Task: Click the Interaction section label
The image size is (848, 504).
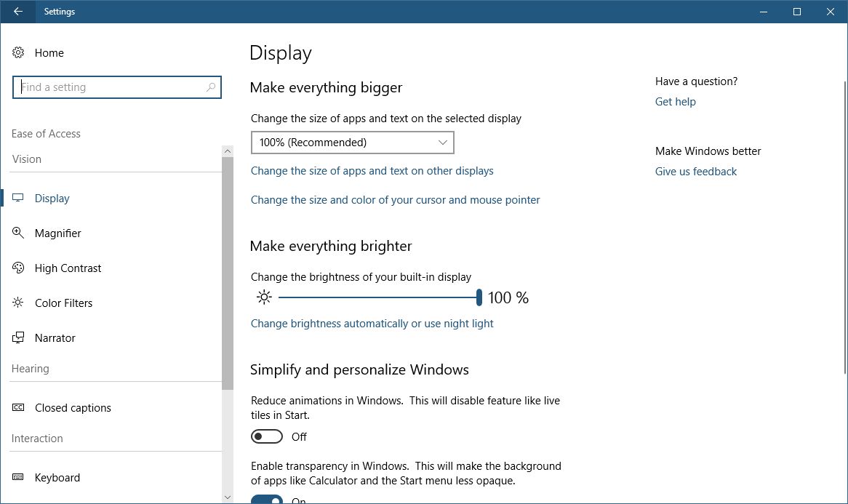Action: coord(37,438)
